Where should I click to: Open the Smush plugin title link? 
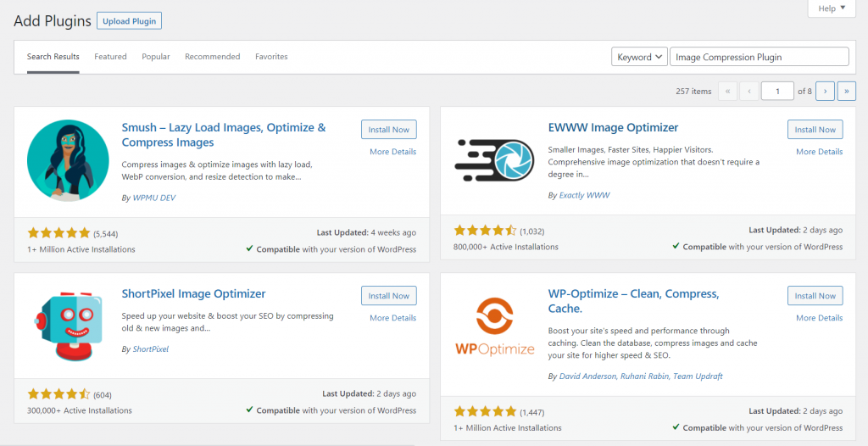224,135
